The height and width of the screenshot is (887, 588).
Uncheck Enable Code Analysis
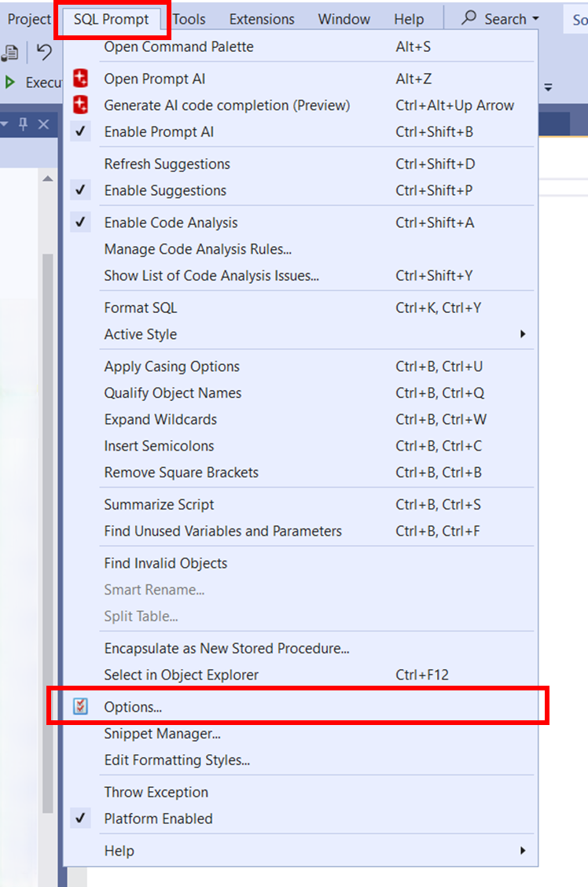pos(171,223)
